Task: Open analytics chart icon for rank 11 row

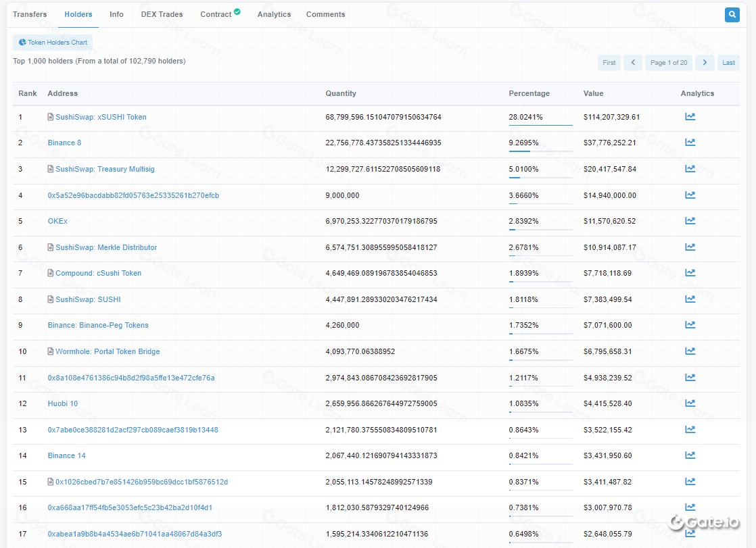Action: 690,377
